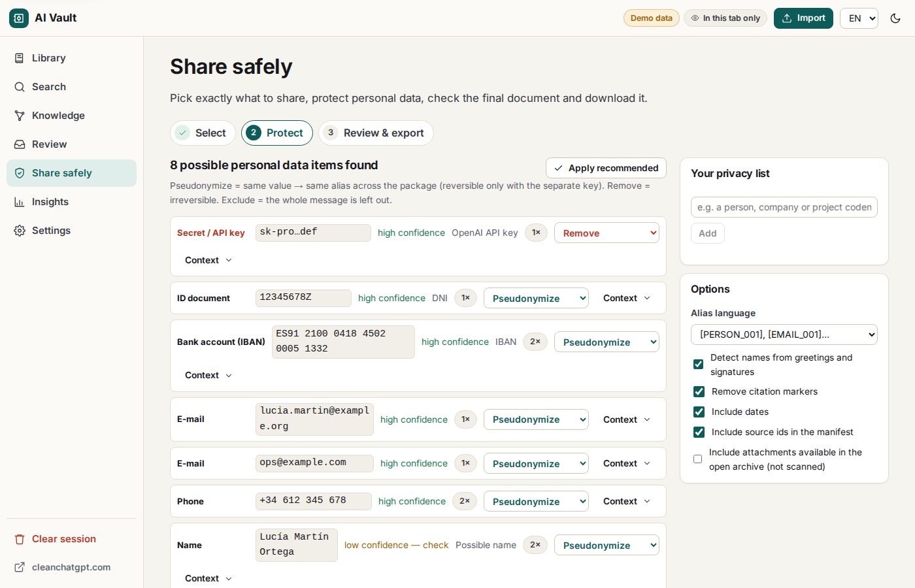Click the Share safely shield icon
The width and height of the screenshot is (915, 588).
tap(20, 173)
